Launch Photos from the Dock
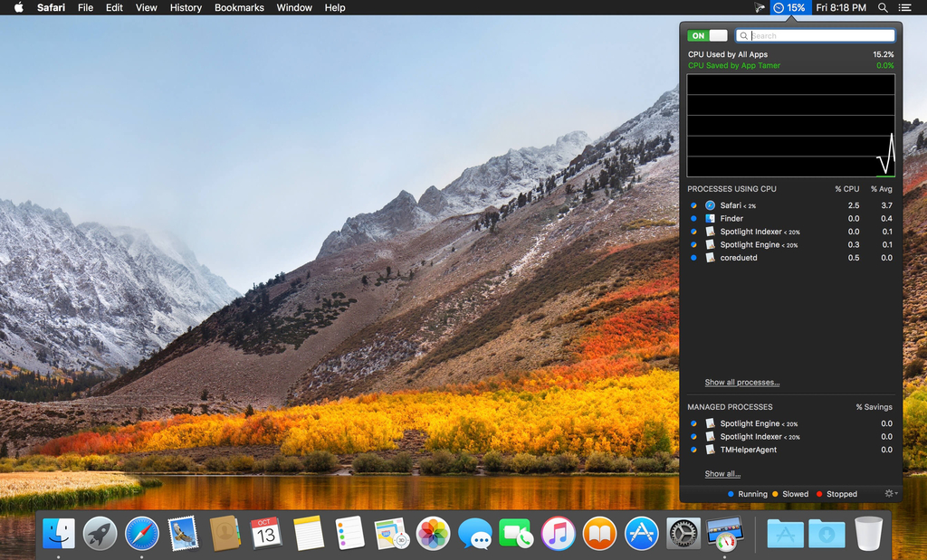 click(433, 534)
